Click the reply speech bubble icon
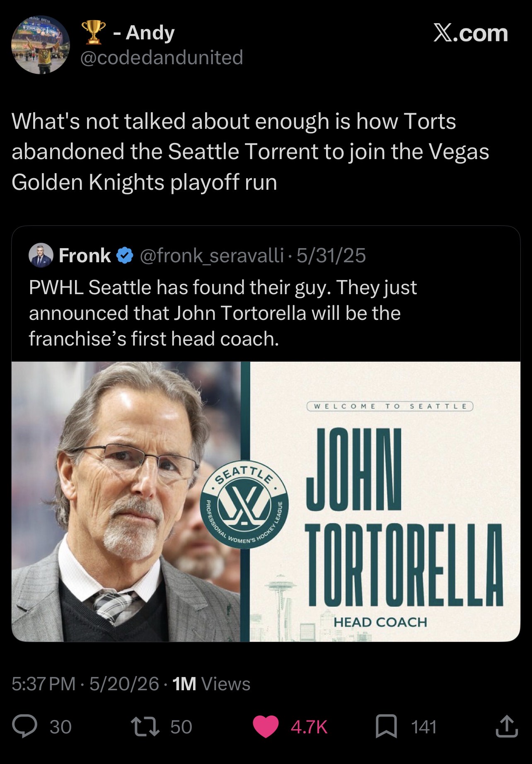Viewport: 532px width, 764px height. pos(24,727)
